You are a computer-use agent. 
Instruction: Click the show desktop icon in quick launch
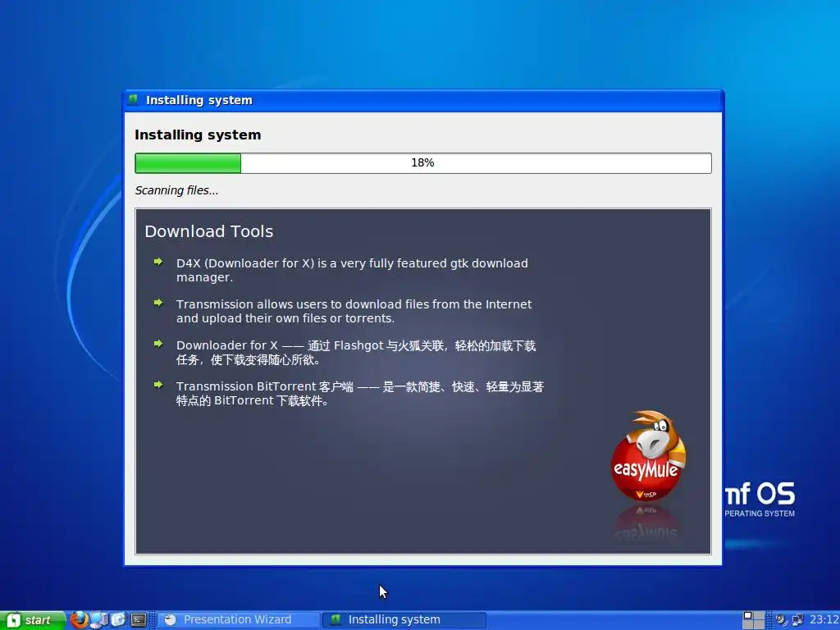pos(118,620)
